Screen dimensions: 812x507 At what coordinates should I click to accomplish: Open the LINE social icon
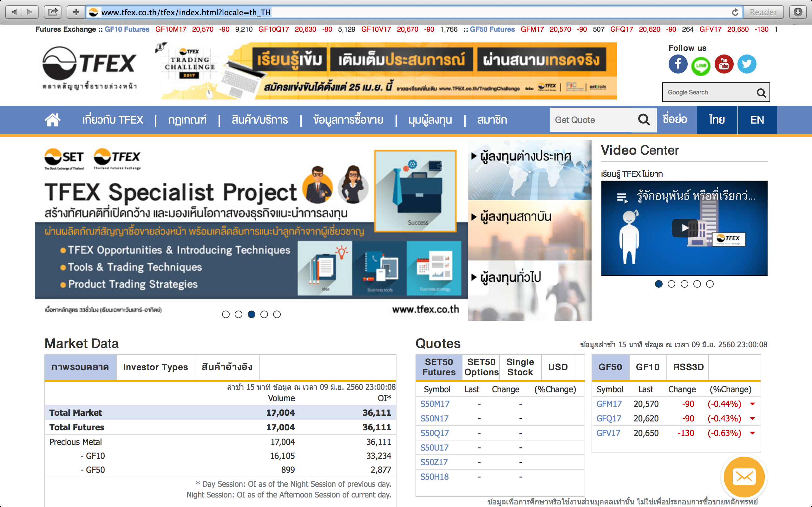click(701, 66)
